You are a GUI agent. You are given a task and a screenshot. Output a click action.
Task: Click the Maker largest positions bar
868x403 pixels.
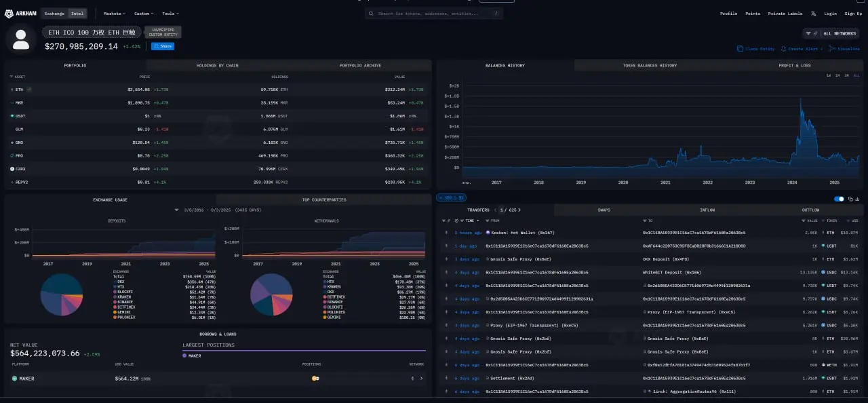pos(304,351)
